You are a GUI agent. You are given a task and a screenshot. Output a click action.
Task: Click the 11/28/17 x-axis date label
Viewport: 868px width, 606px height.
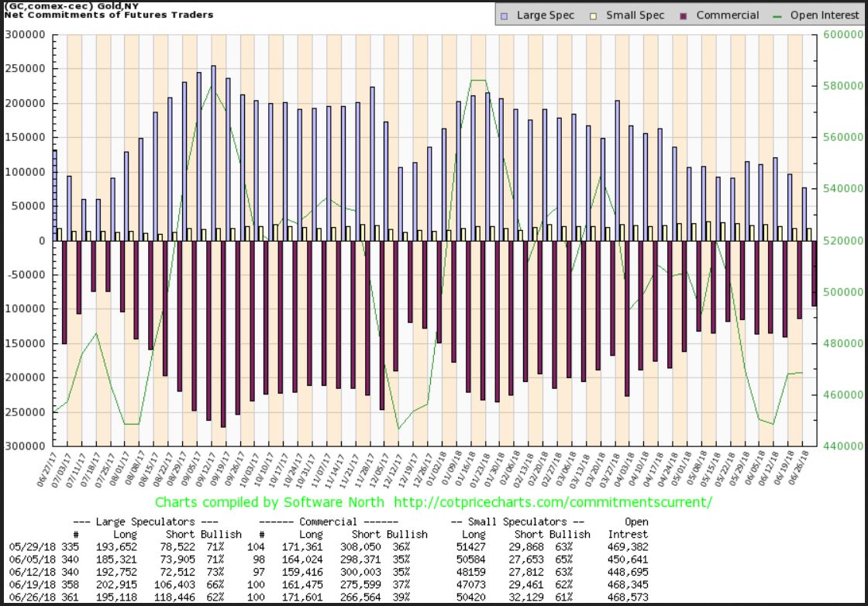[x=364, y=470]
